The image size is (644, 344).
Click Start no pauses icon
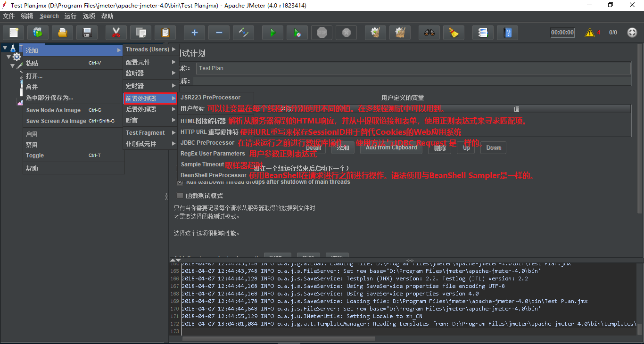tap(297, 33)
